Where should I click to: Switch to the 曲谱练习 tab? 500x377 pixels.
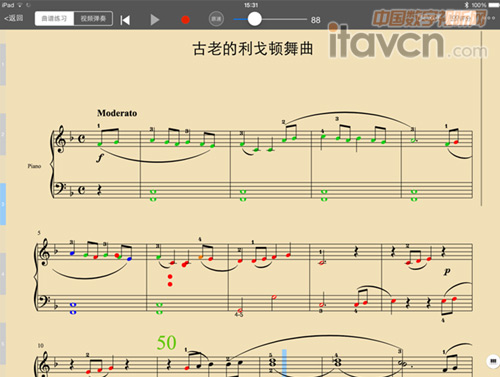click(x=54, y=19)
